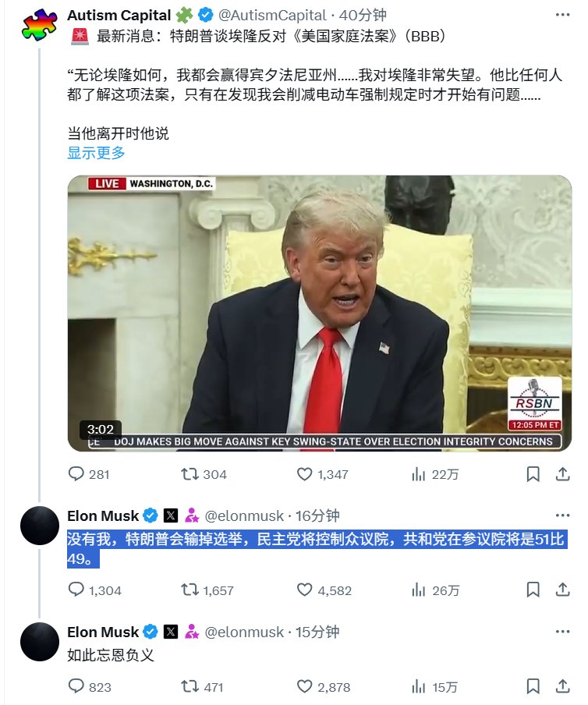588x705 pixels.
Task: Open more options on 15分钟 Elon Musk tweet
Action: (x=562, y=632)
